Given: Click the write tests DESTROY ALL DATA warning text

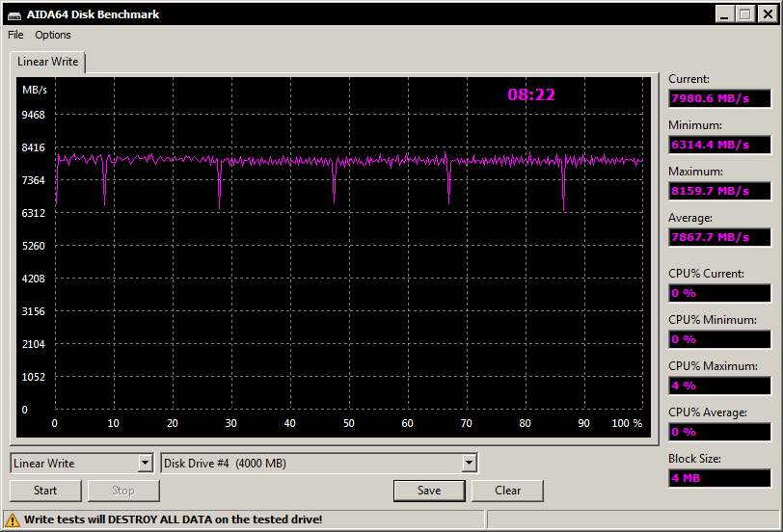Looking at the screenshot, I should point(173,519).
